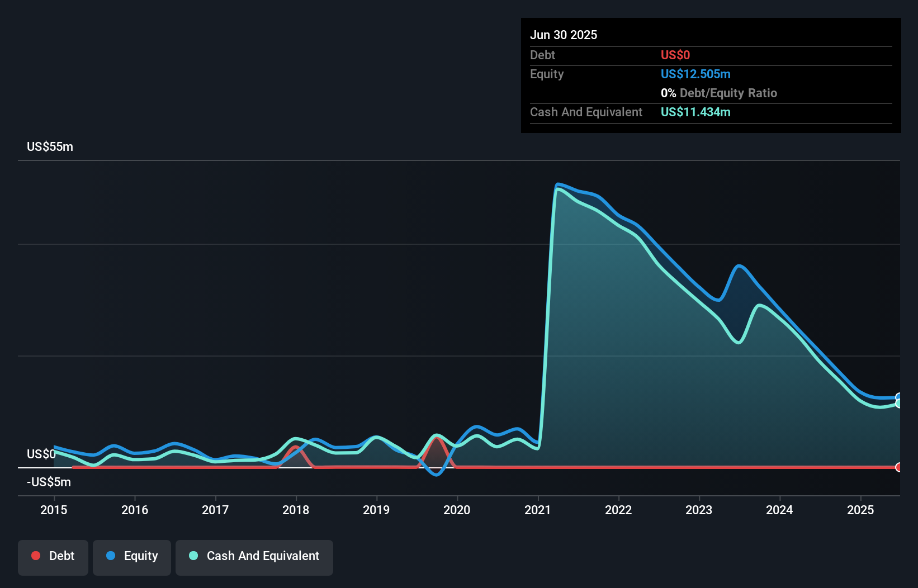
Task: Select the 2025 label on the x-axis
Action: (x=860, y=510)
